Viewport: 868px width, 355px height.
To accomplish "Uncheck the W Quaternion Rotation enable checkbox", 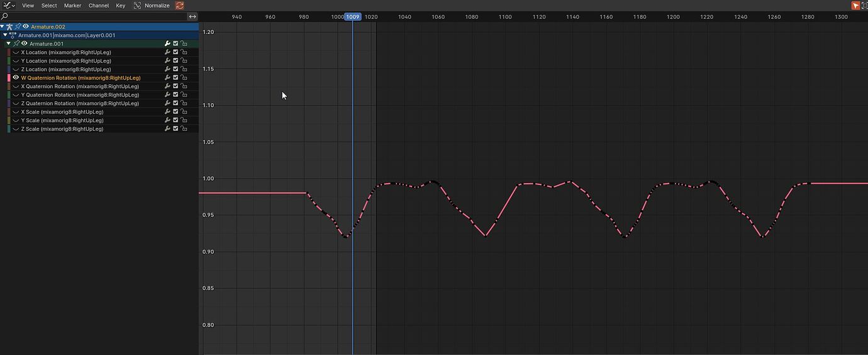I will click(x=175, y=78).
